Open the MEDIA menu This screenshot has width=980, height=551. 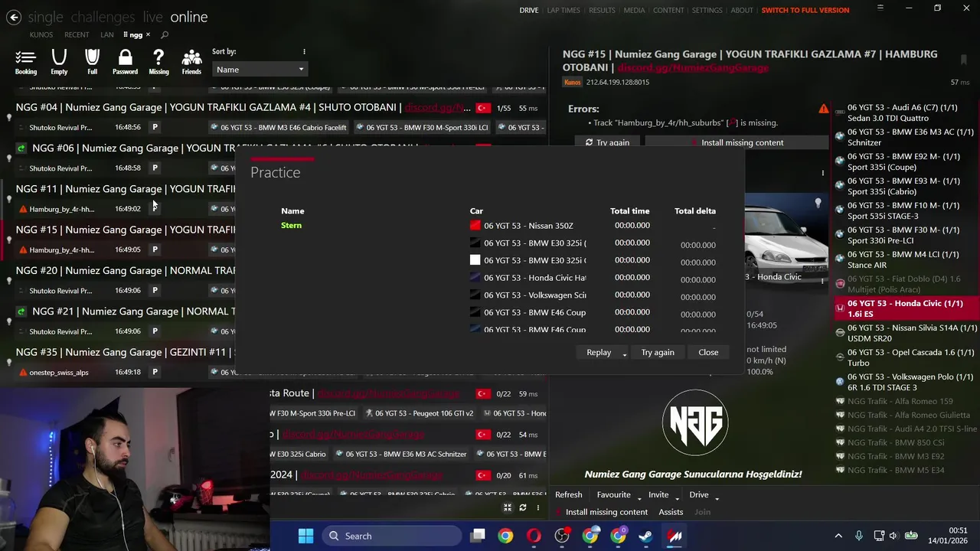(634, 10)
